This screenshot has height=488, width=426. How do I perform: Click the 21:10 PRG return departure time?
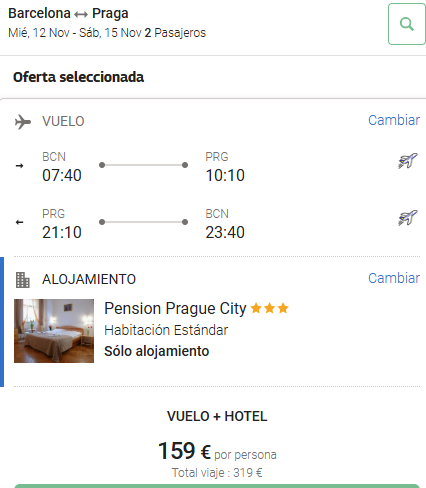(62, 232)
